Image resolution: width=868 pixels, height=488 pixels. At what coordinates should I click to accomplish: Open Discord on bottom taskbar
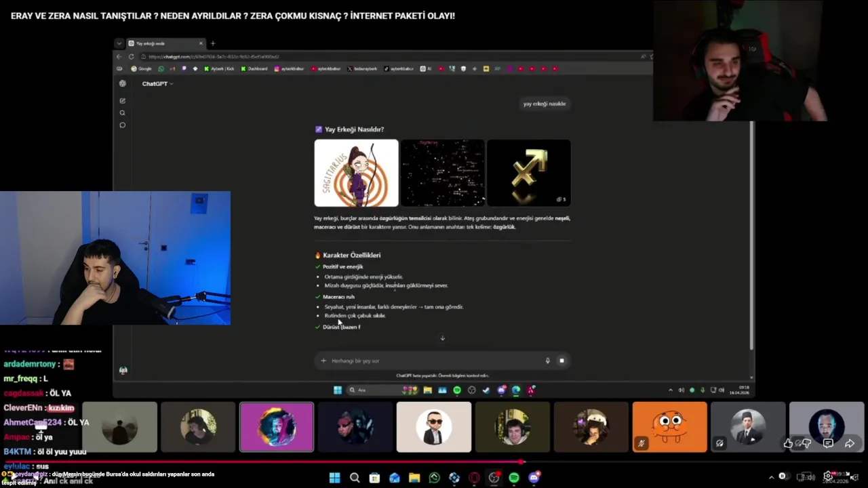pos(534,478)
